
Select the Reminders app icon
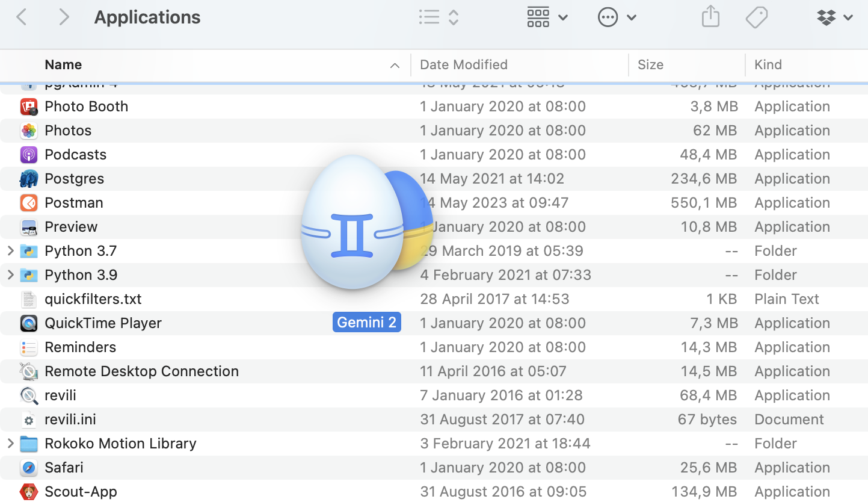tap(29, 347)
